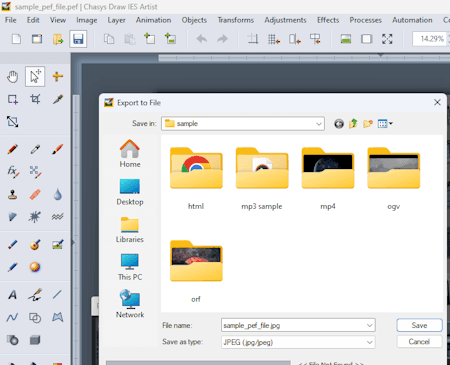450x365 pixels.
Task: Click the Copy toolbar icon
Action: tap(109, 39)
